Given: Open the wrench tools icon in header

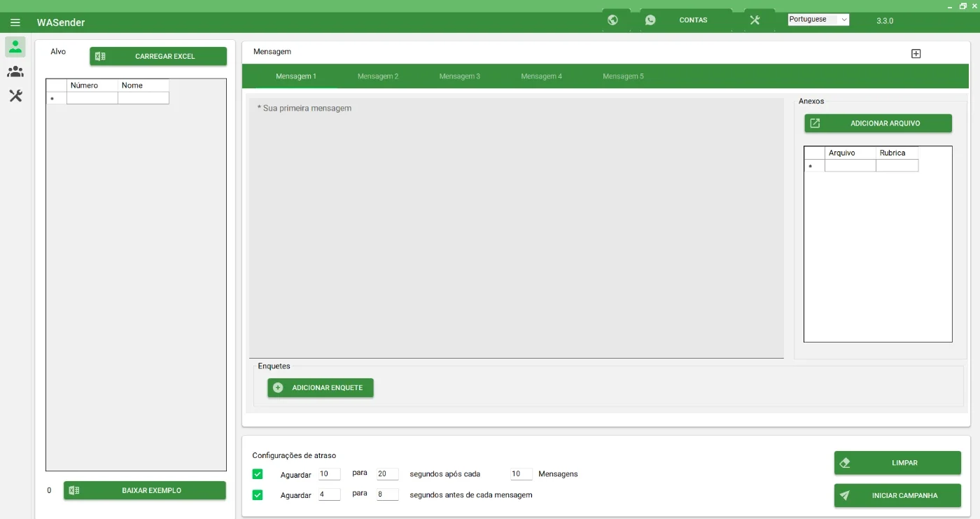Looking at the screenshot, I should click(x=755, y=20).
